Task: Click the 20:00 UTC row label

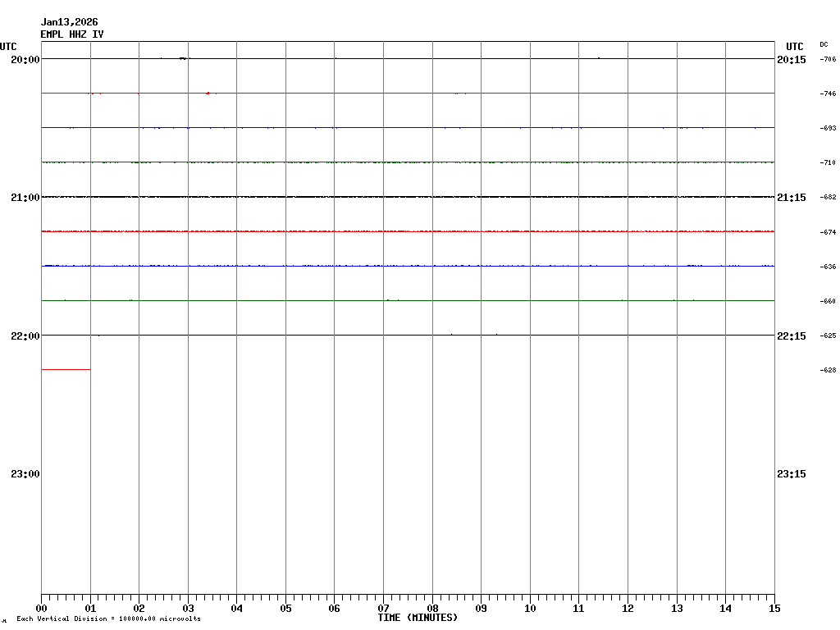Action: 25,60
